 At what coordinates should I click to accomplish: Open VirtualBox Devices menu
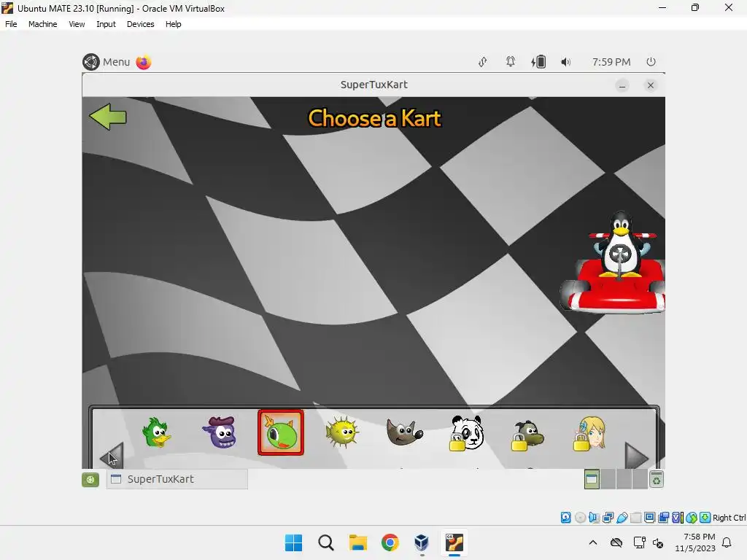point(141,24)
